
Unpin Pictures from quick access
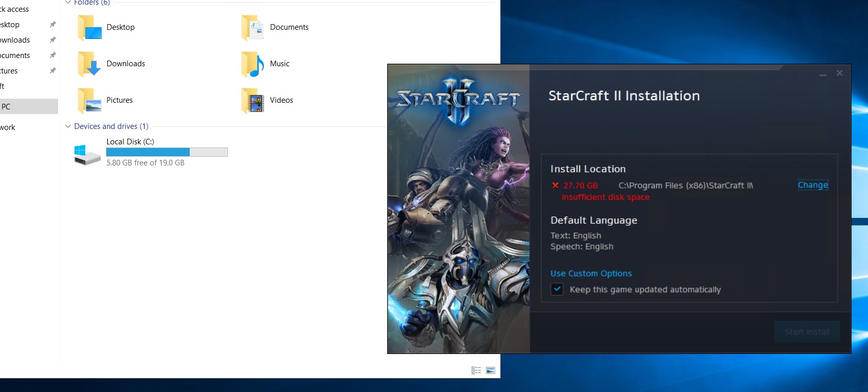point(52,71)
